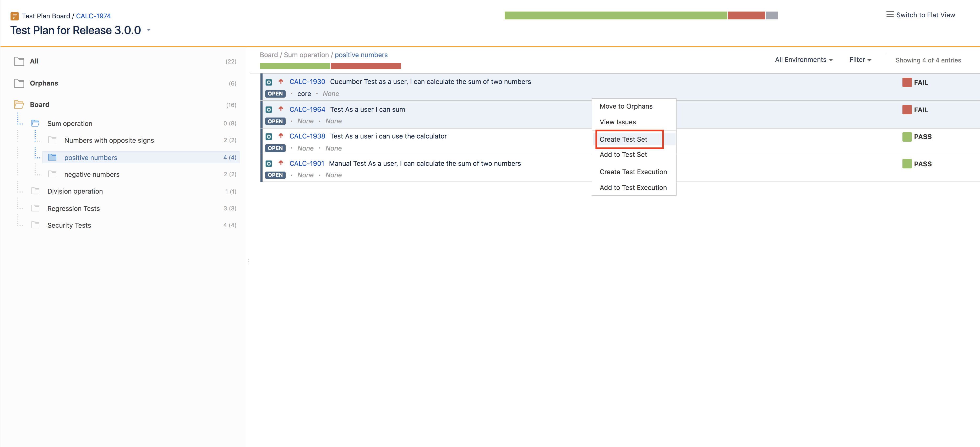980x447 pixels.
Task: Click the test issue type icon of CALC-1938
Action: click(x=269, y=137)
